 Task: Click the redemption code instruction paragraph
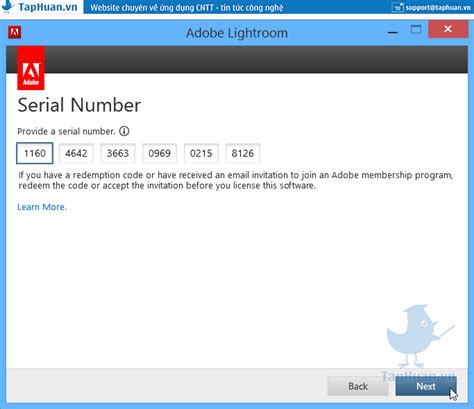pyautogui.click(x=235, y=180)
